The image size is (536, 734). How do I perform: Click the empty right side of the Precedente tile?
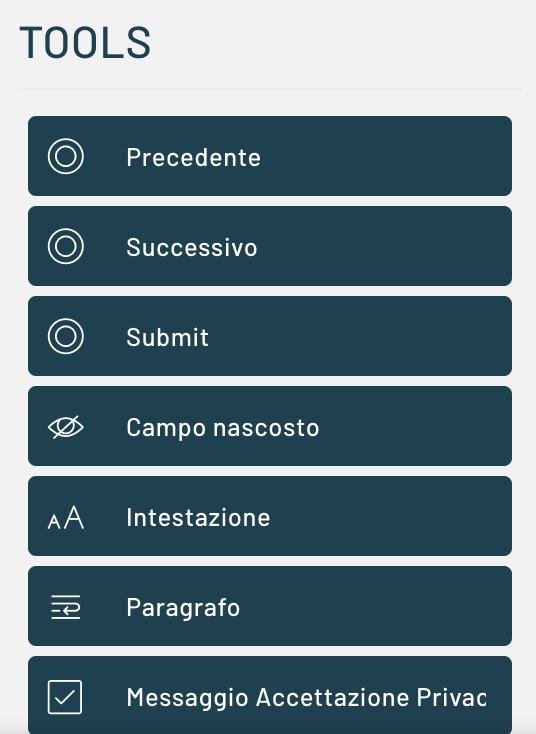pos(386,156)
